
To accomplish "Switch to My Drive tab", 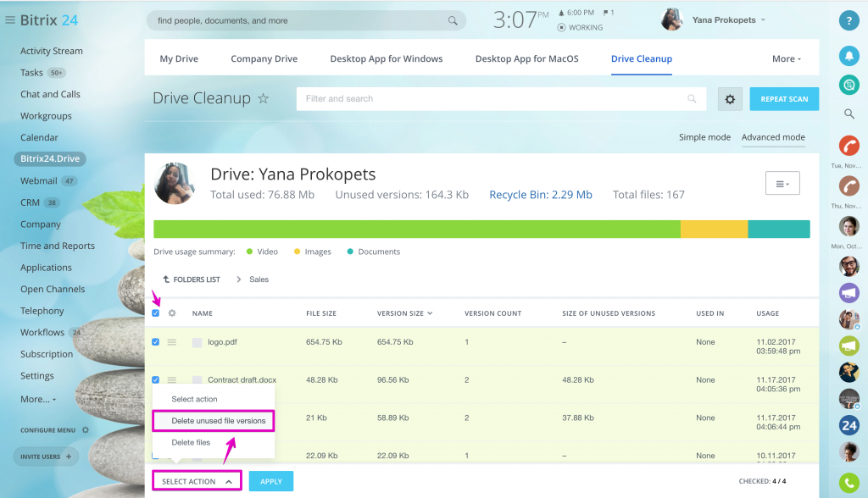I will coord(179,58).
